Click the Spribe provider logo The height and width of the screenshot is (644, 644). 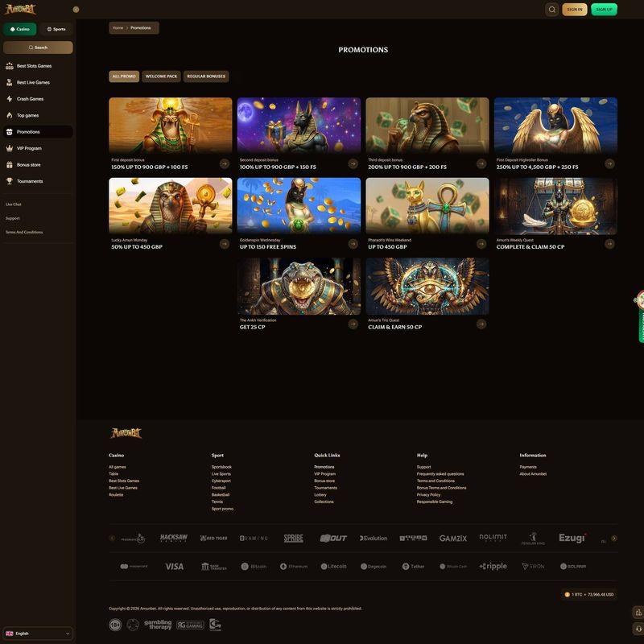pyautogui.click(x=293, y=538)
